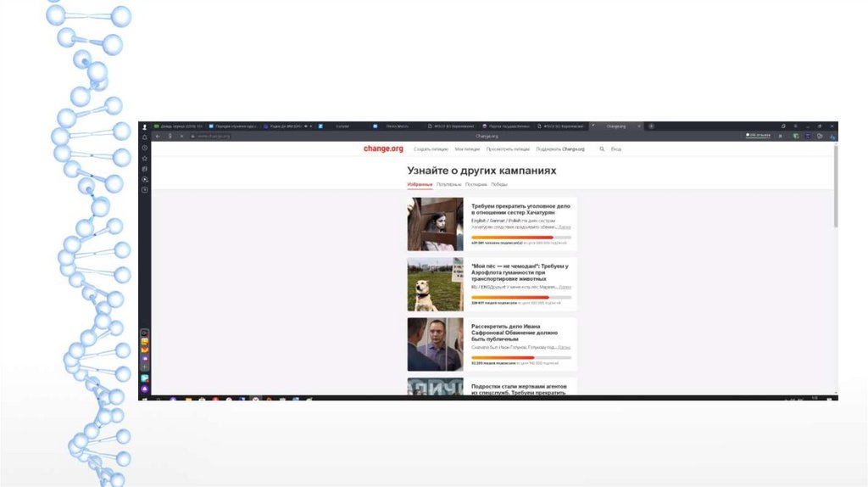
Task: Click the change.org logo
Action: [x=383, y=148]
